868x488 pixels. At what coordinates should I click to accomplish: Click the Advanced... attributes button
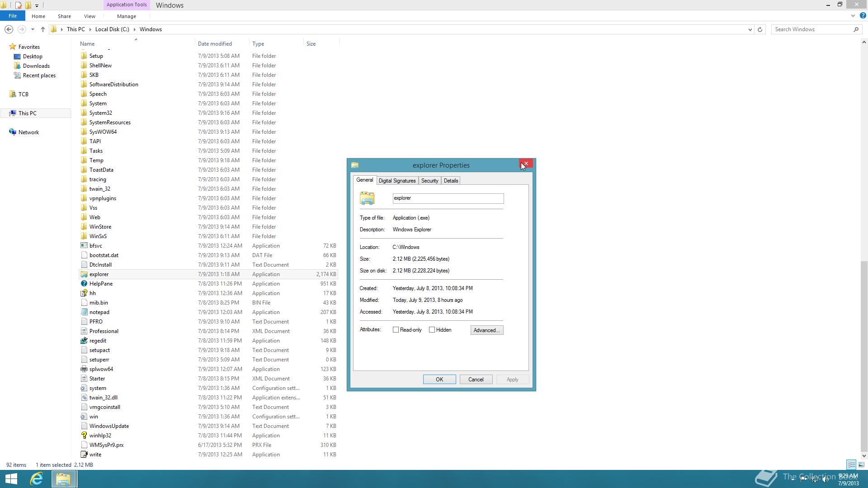[x=486, y=330]
